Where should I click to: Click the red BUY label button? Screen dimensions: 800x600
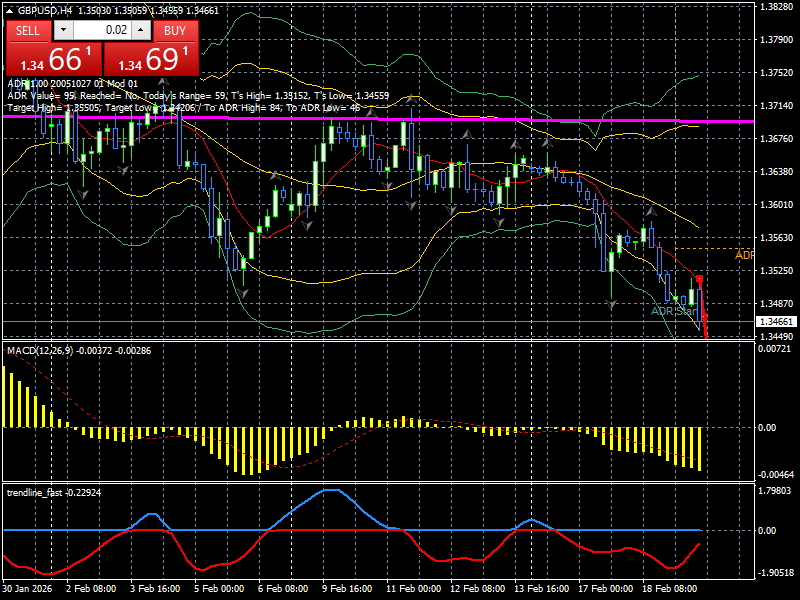pos(176,31)
